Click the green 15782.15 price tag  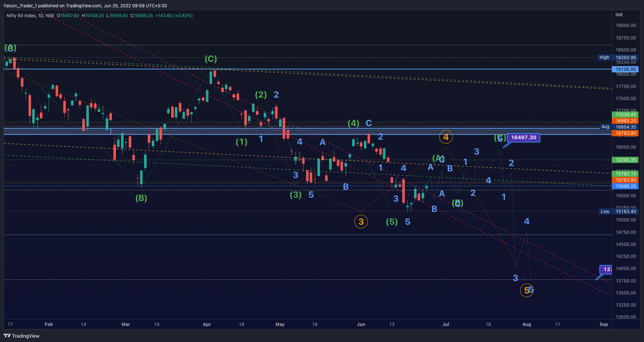tap(626, 174)
